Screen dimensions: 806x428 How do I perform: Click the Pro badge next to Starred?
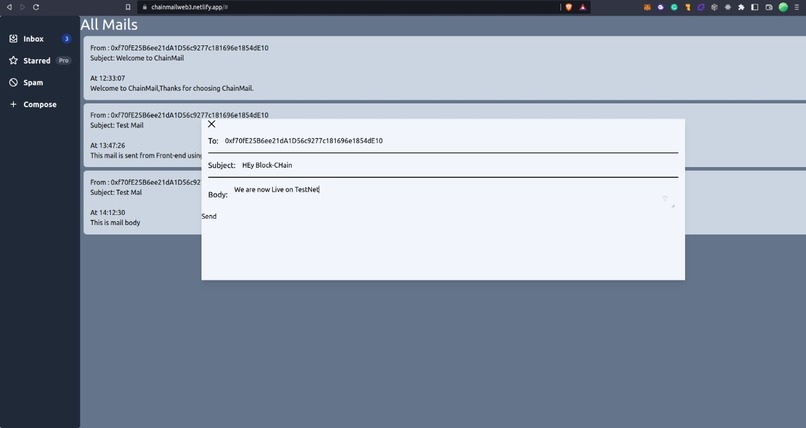(63, 61)
